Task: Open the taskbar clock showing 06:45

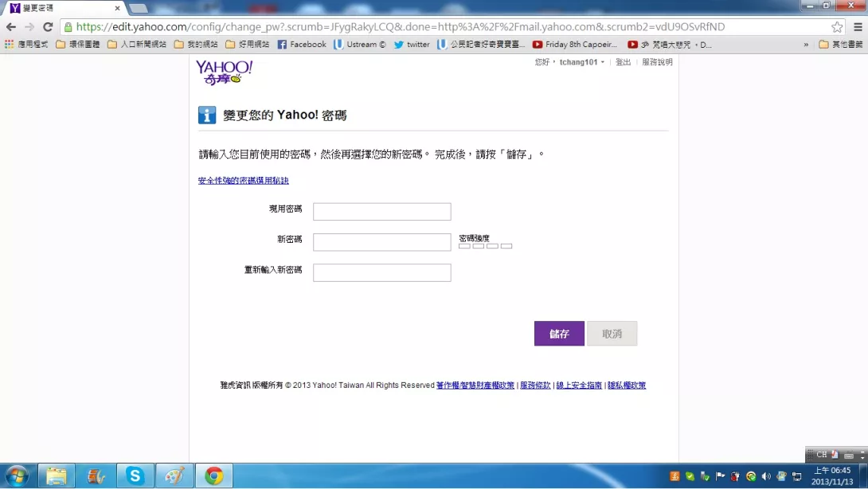Action: coord(832,476)
